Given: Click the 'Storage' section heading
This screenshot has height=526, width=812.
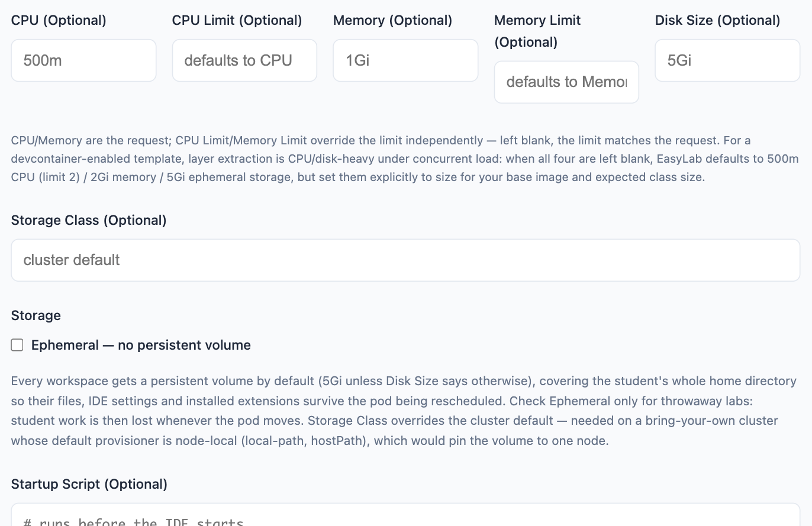Looking at the screenshot, I should pyautogui.click(x=36, y=315).
